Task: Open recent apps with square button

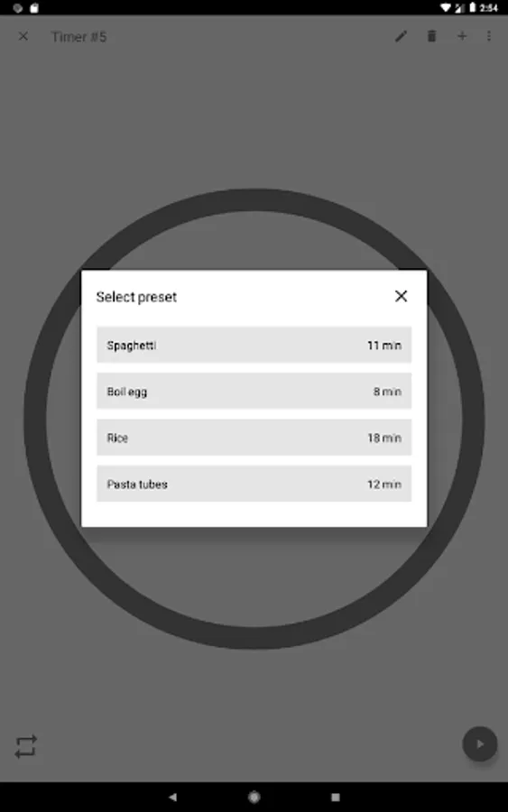Action: click(x=336, y=797)
